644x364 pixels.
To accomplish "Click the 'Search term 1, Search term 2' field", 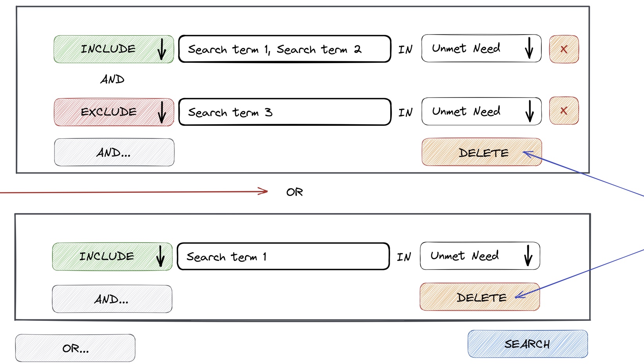I will [x=284, y=49].
